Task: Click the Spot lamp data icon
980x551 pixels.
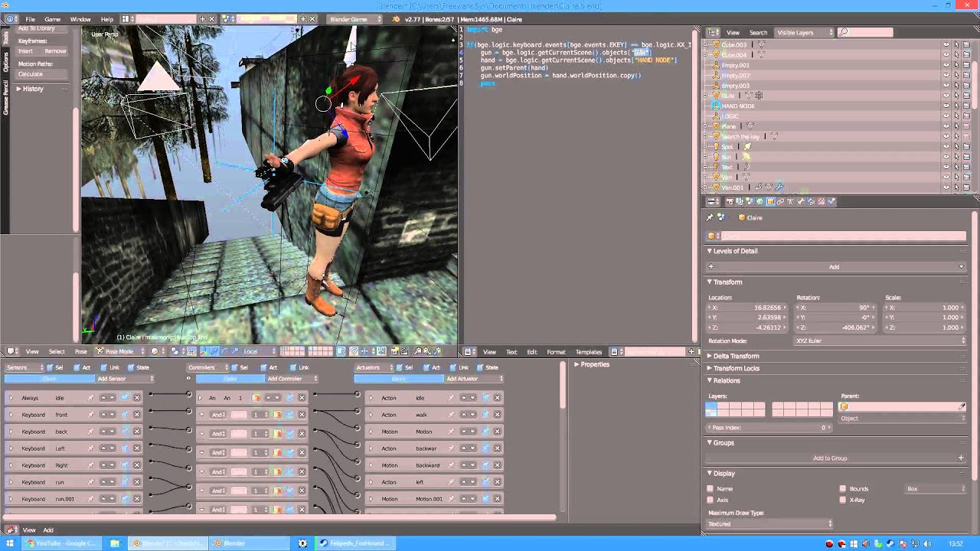Action: click(747, 146)
